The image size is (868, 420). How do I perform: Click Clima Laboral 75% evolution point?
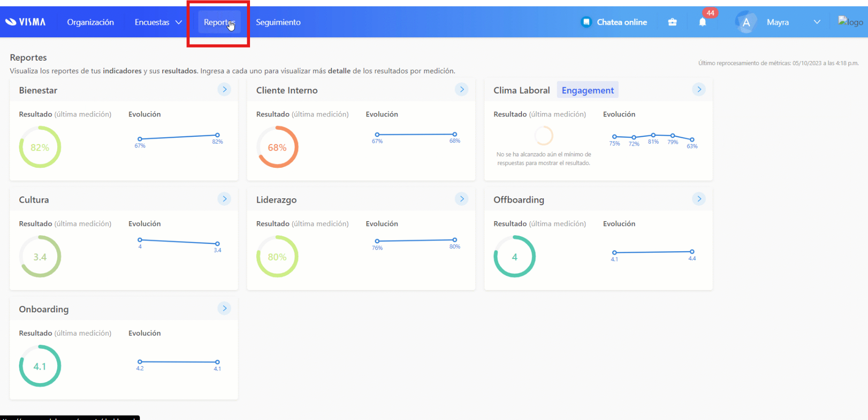coord(615,137)
